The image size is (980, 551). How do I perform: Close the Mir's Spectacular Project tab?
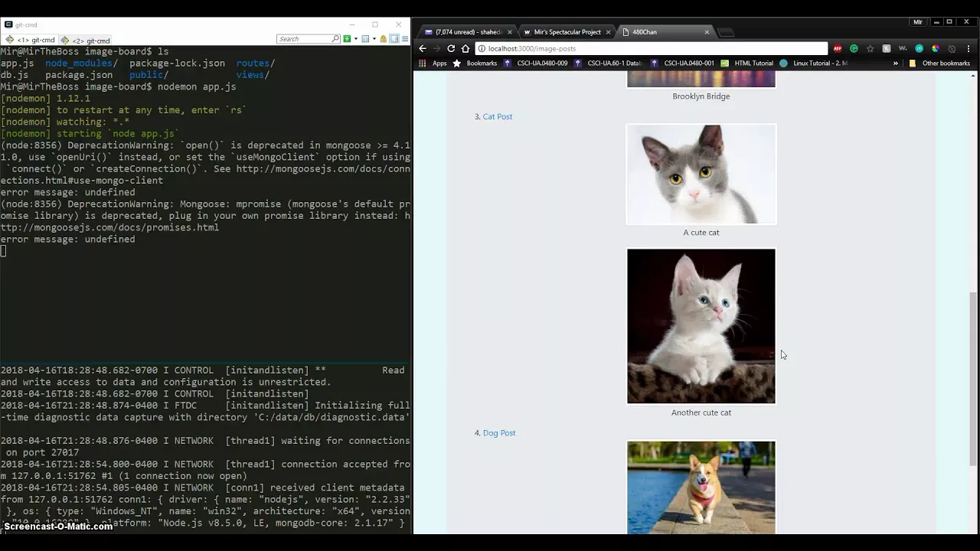coord(609,32)
